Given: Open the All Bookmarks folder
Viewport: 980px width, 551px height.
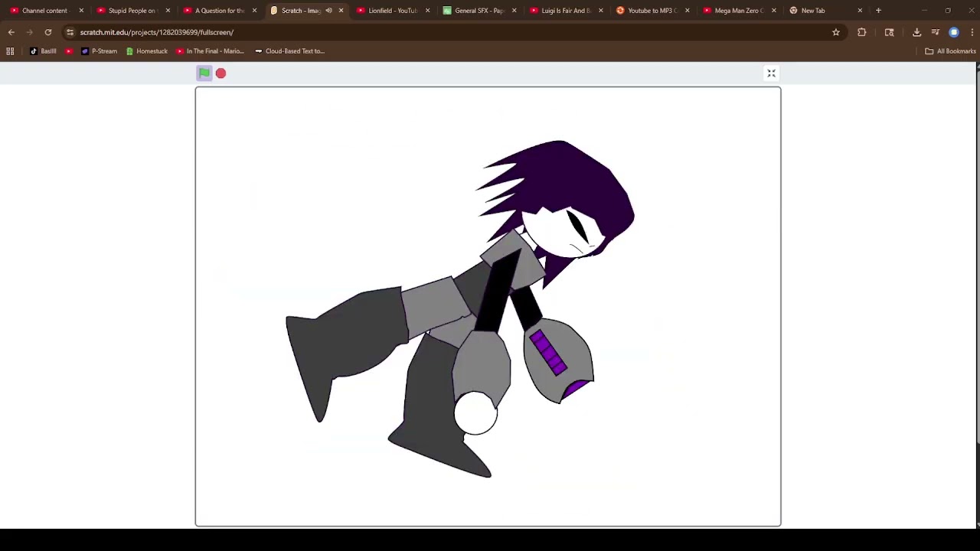Looking at the screenshot, I should pos(950,51).
